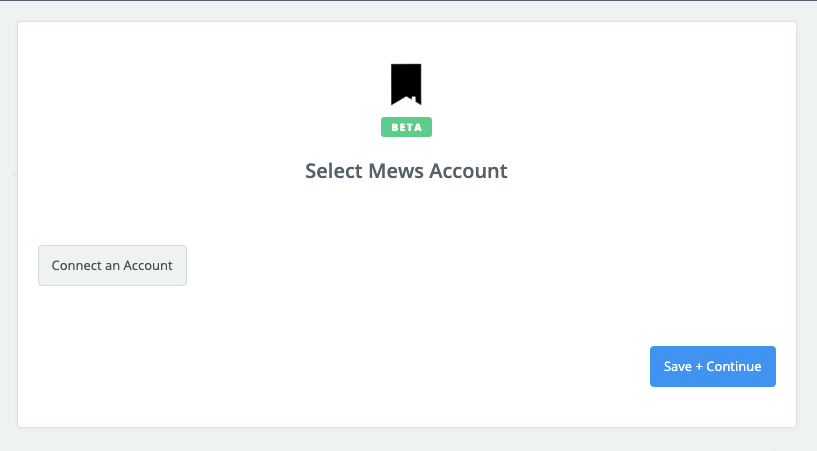
Task: Click the pointed bottom of the bookmark logo
Action: tap(406, 101)
